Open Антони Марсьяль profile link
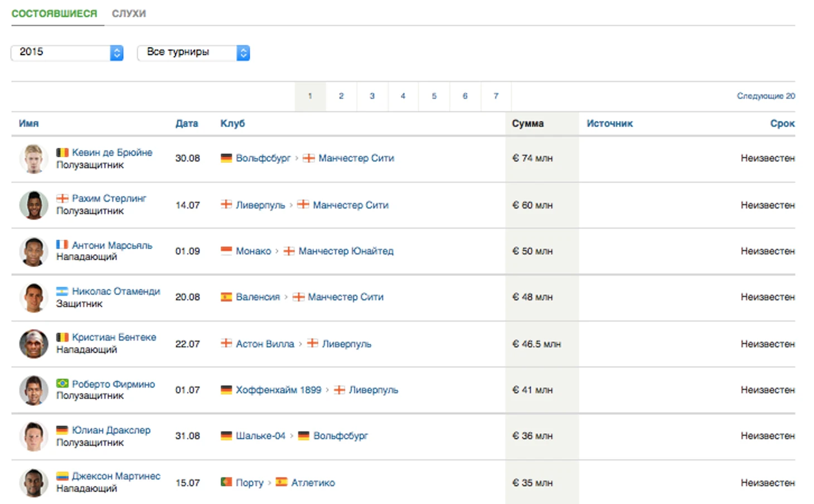The width and height of the screenshot is (814, 504). tap(112, 245)
